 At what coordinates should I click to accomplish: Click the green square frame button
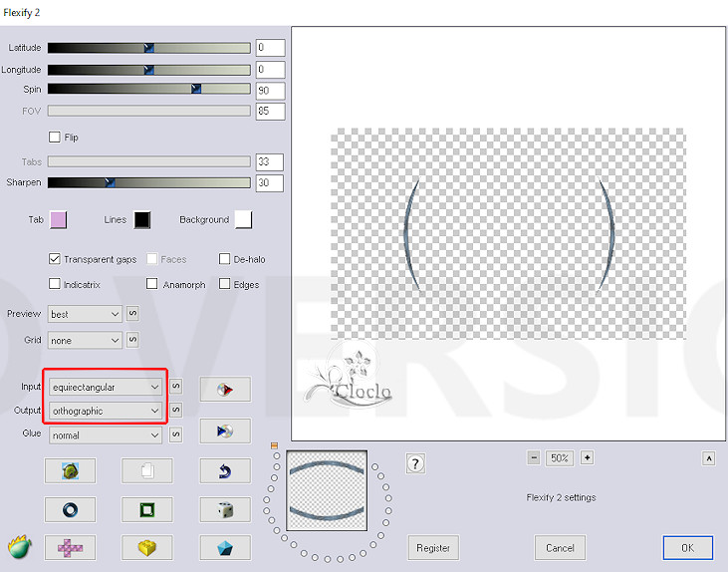[147, 509]
